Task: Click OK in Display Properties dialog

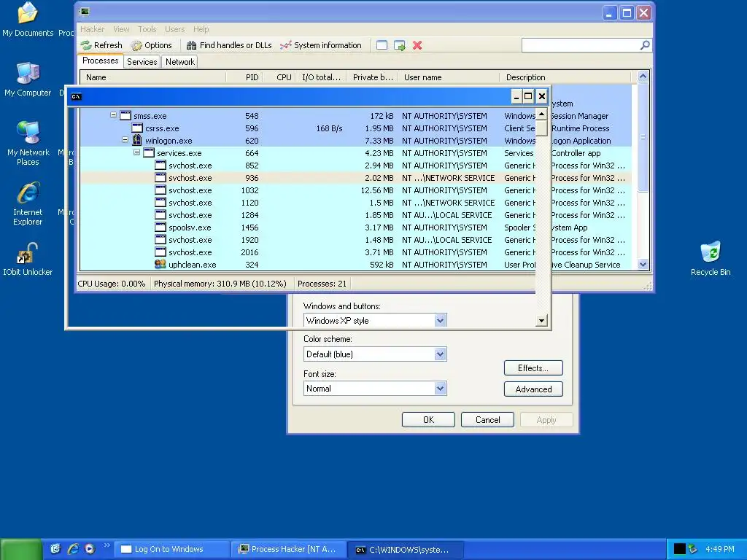Action: tap(428, 420)
